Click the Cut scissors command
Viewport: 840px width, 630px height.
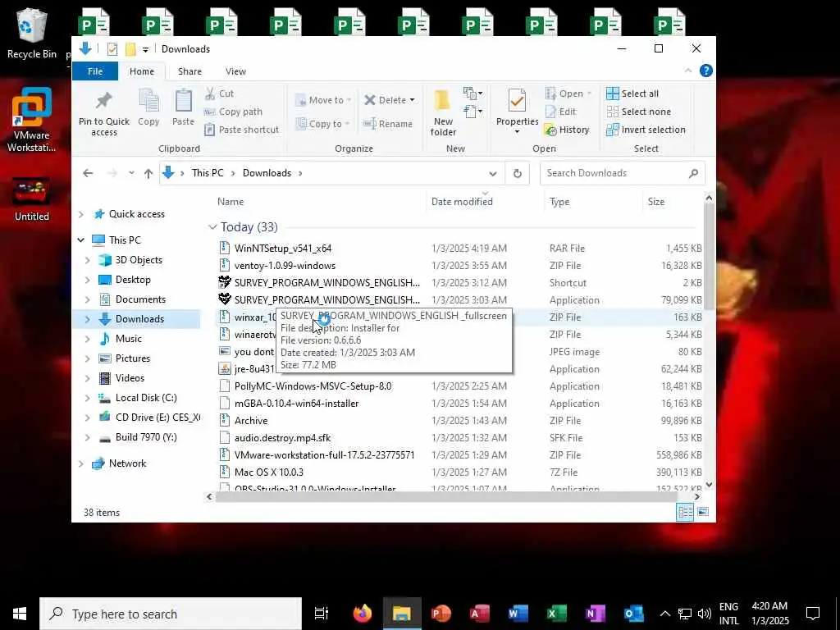pos(220,94)
